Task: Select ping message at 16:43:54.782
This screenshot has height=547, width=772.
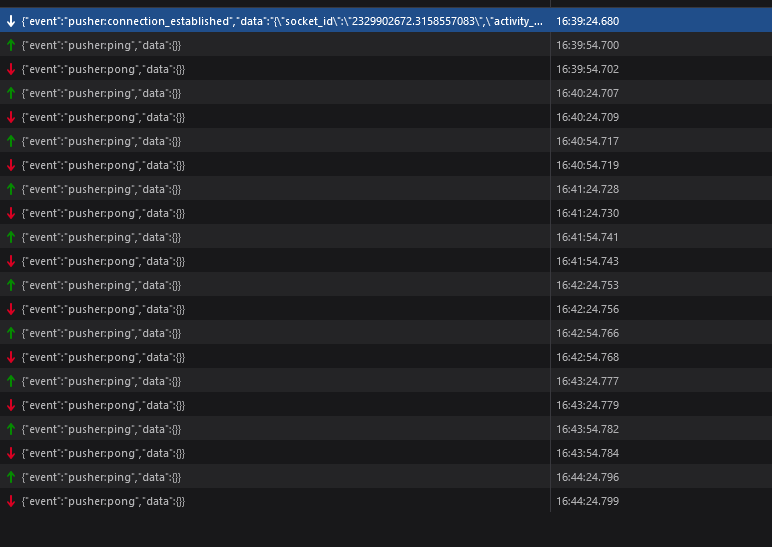Action: (x=386, y=429)
